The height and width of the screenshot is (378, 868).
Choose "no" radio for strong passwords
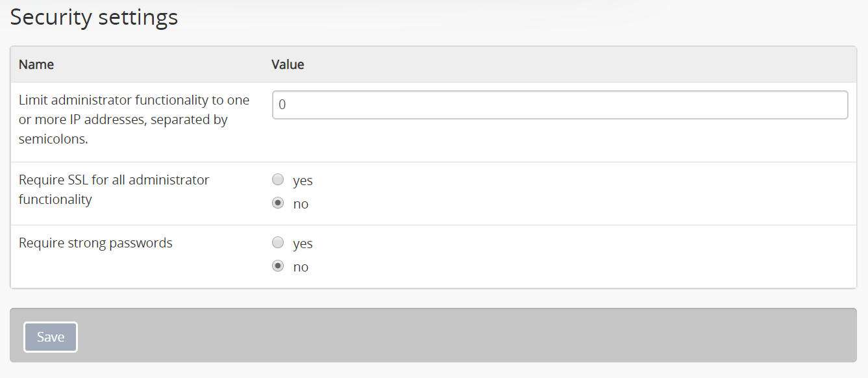278,266
